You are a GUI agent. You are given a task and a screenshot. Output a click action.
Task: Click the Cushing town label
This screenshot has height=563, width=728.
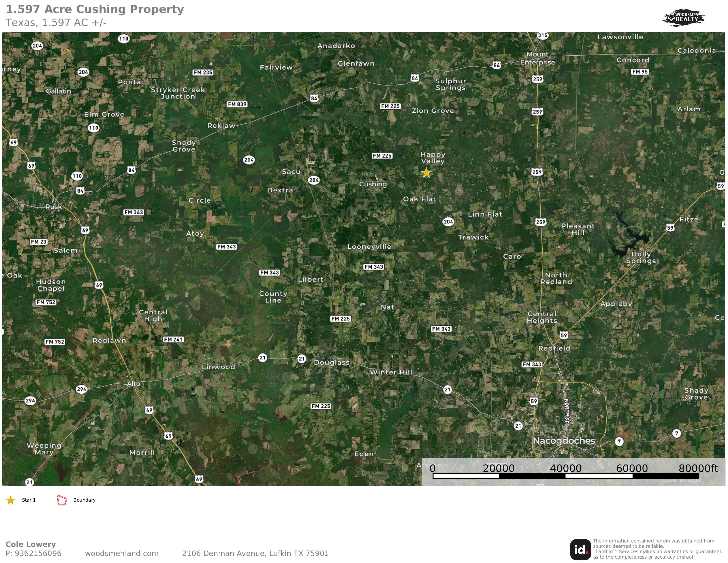(373, 184)
